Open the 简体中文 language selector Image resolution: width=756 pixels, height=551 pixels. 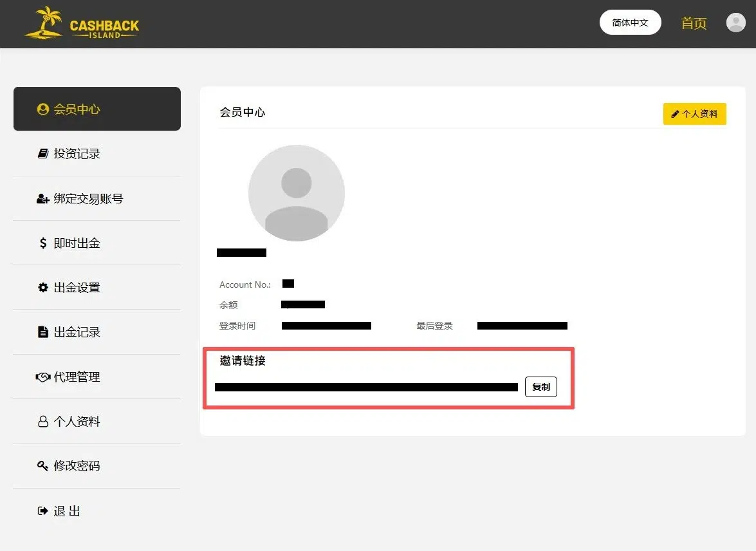click(x=630, y=22)
